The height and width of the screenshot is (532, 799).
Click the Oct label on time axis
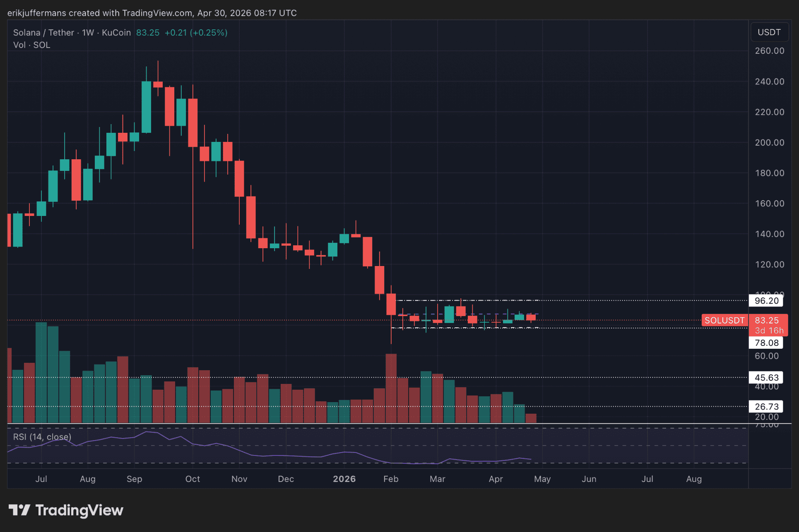pos(193,479)
